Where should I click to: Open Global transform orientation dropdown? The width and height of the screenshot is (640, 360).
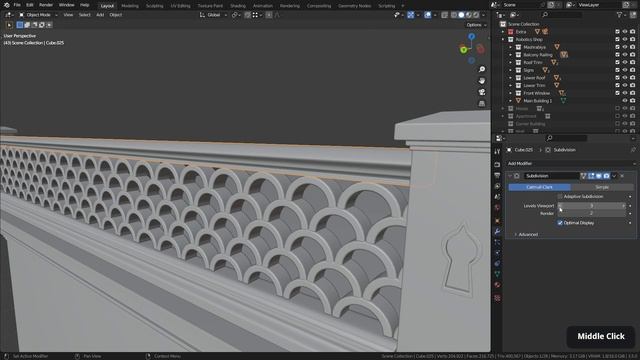click(x=213, y=15)
